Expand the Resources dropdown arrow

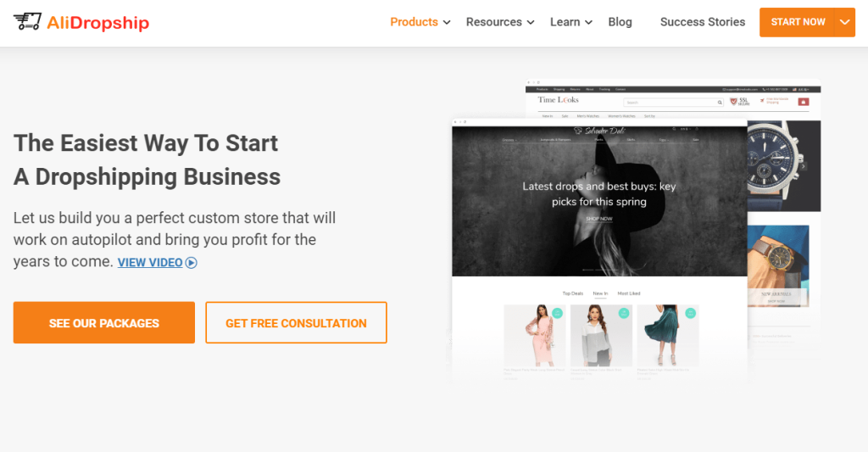tap(531, 23)
